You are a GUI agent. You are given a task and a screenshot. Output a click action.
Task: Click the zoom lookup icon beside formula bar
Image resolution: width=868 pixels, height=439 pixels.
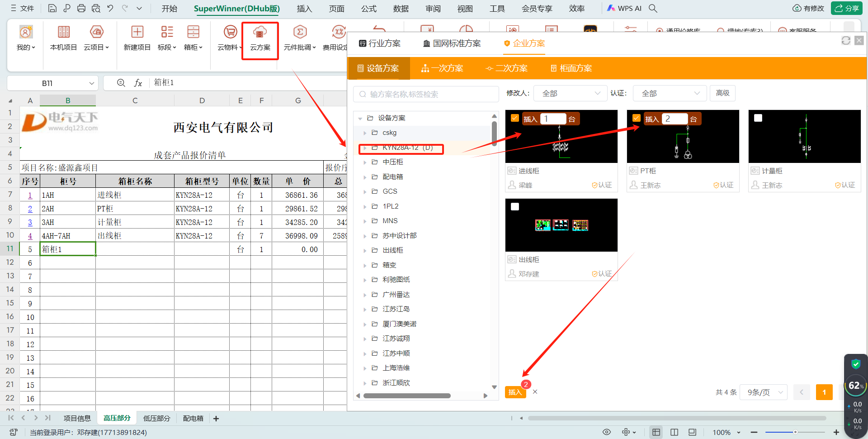coord(121,83)
